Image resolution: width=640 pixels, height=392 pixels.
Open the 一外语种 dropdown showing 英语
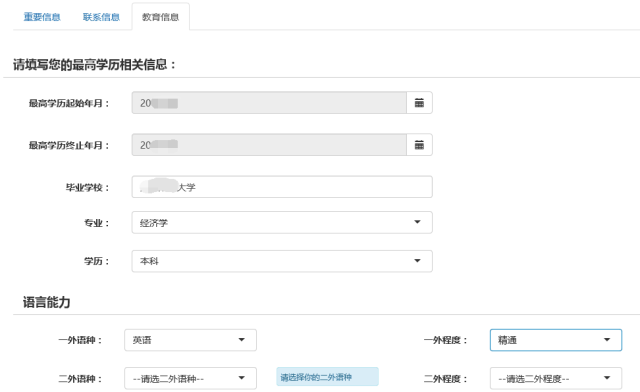point(190,340)
